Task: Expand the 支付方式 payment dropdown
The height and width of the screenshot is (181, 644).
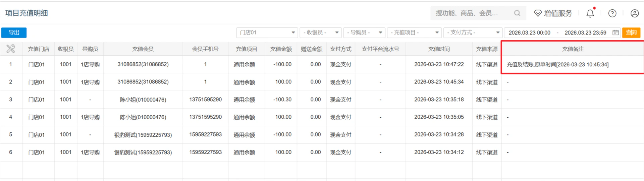Action: point(473,33)
